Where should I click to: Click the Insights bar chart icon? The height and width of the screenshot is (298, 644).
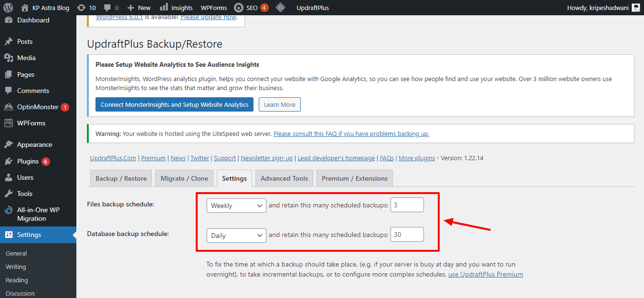[164, 8]
